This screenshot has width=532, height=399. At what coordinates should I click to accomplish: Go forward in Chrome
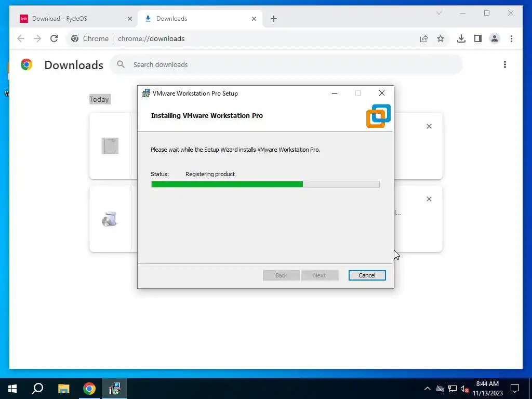tap(37, 38)
